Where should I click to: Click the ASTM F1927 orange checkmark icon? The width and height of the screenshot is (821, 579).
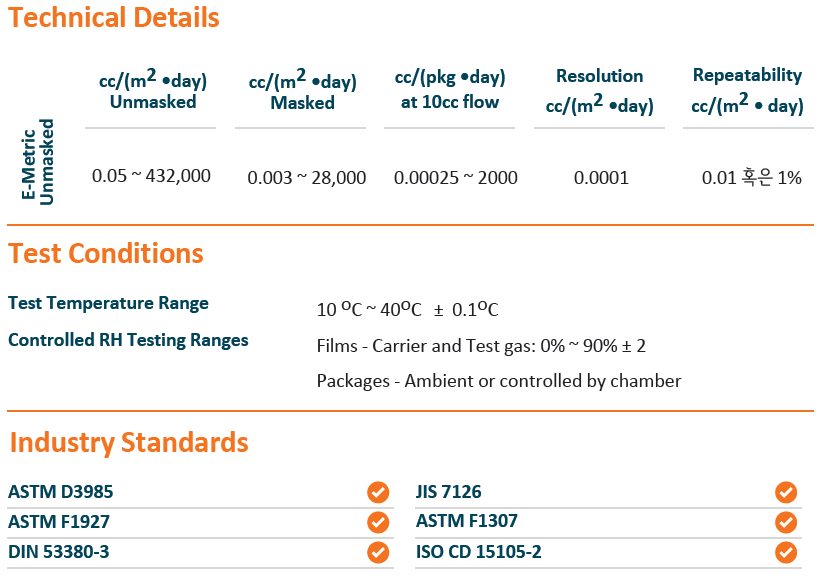(x=378, y=522)
